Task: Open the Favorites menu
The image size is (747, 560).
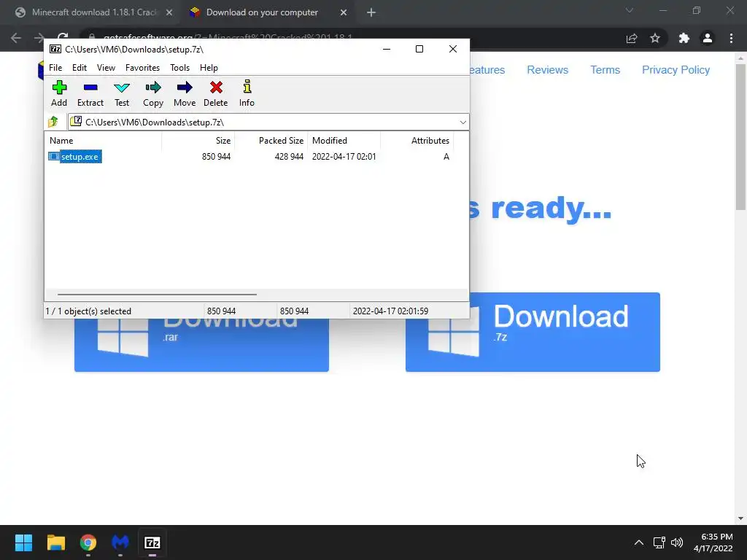Action: click(x=142, y=68)
